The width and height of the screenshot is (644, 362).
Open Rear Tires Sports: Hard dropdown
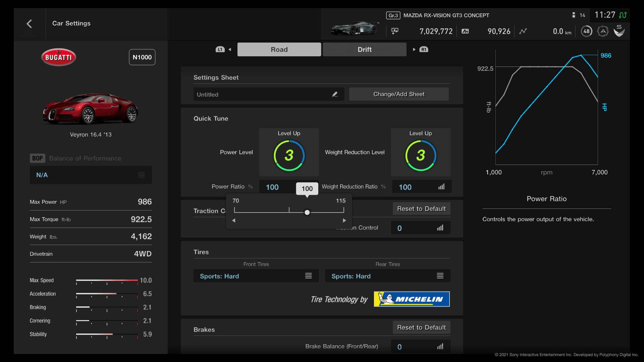[x=387, y=276]
